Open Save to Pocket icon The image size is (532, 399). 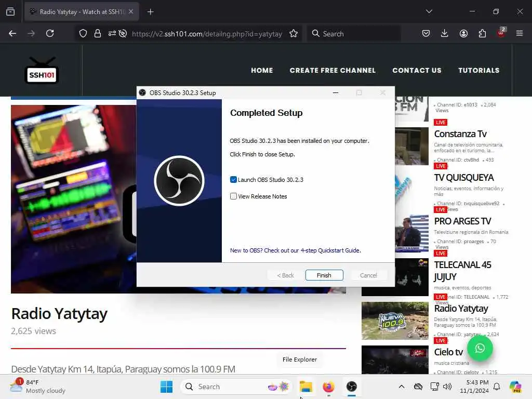(426, 33)
